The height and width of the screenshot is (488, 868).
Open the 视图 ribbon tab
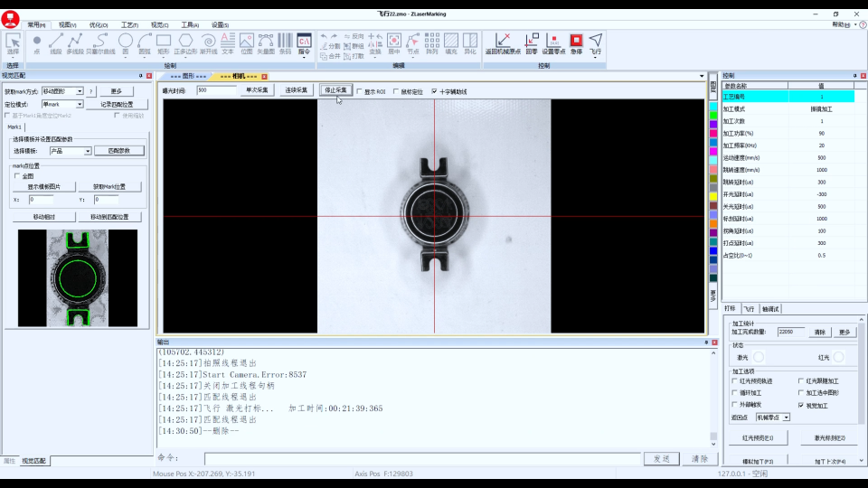(68, 25)
